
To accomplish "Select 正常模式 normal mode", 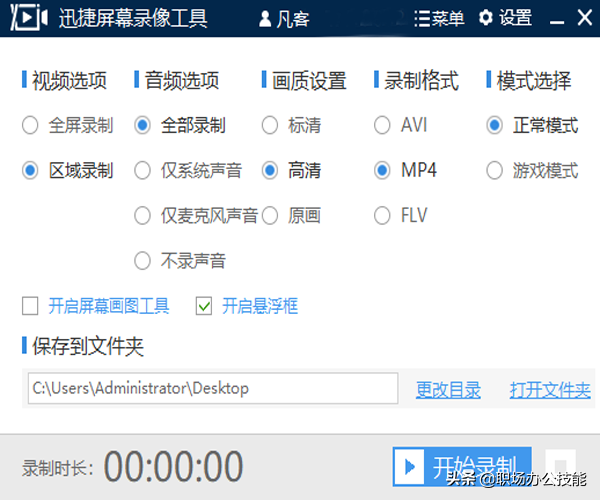I will 532,125.
